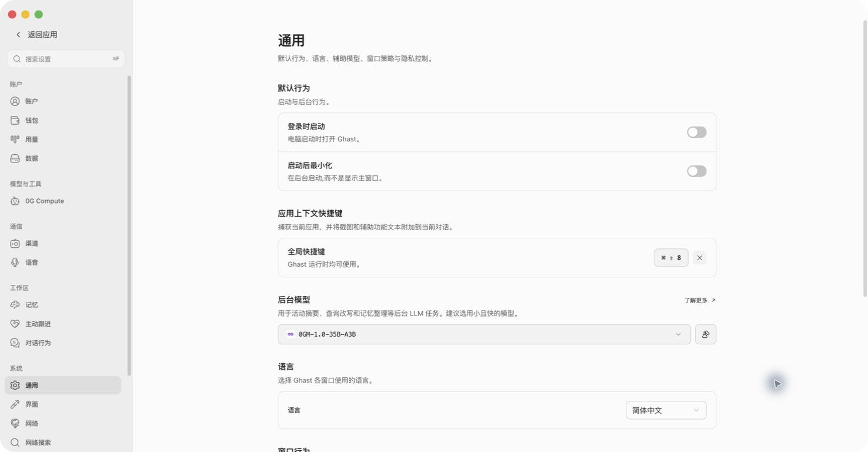Screen dimensions: 868x452
Task: Click the 默认行为 section heading
Action: (294, 88)
